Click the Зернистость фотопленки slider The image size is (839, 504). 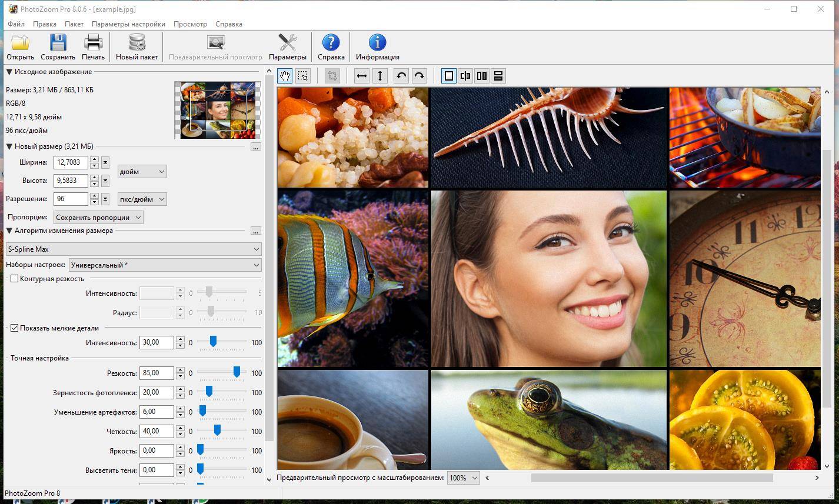pos(222,392)
